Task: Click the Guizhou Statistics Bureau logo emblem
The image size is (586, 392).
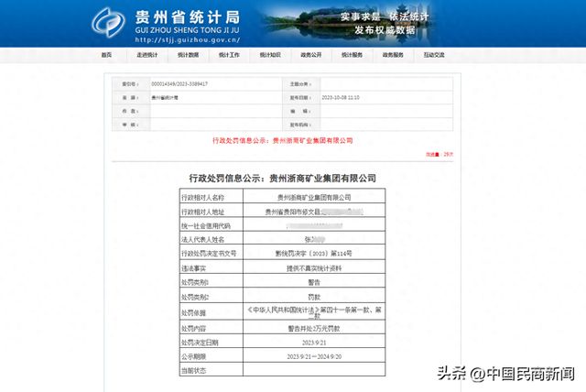Action: coord(108,22)
